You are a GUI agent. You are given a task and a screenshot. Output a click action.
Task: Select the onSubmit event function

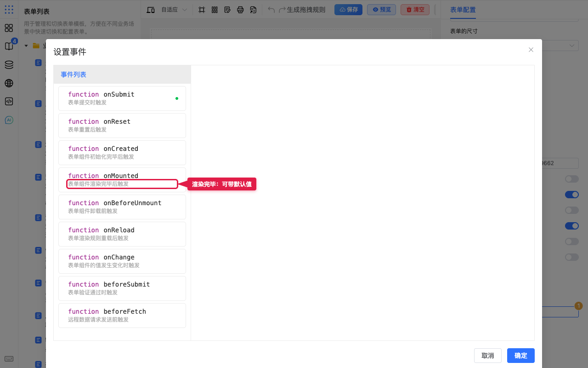click(x=122, y=98)
